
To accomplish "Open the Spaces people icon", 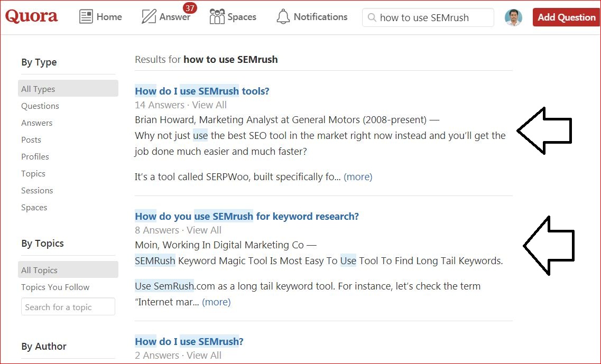I will pyautogui.click(x=217, y=17).
